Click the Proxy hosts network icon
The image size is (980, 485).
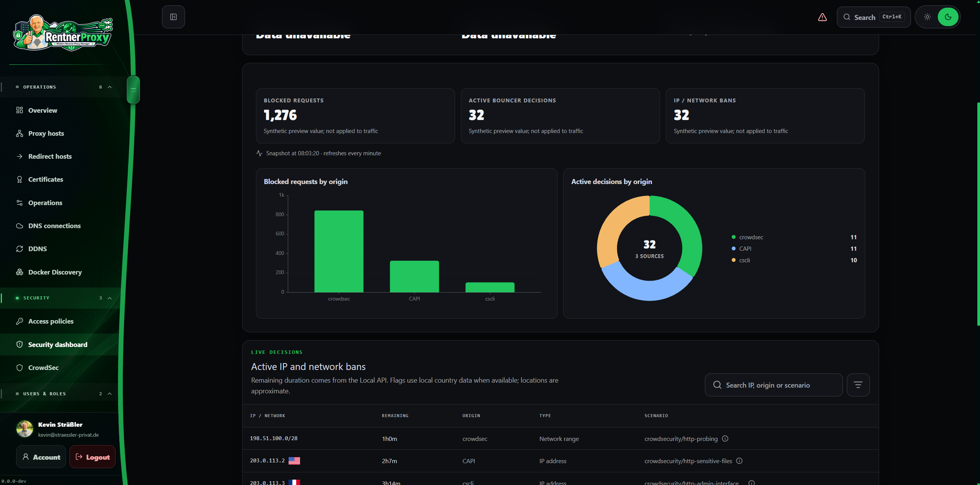point(20,133)
